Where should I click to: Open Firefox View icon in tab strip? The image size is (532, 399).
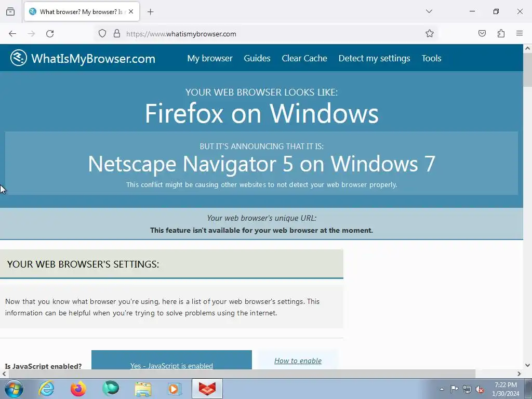10,11
